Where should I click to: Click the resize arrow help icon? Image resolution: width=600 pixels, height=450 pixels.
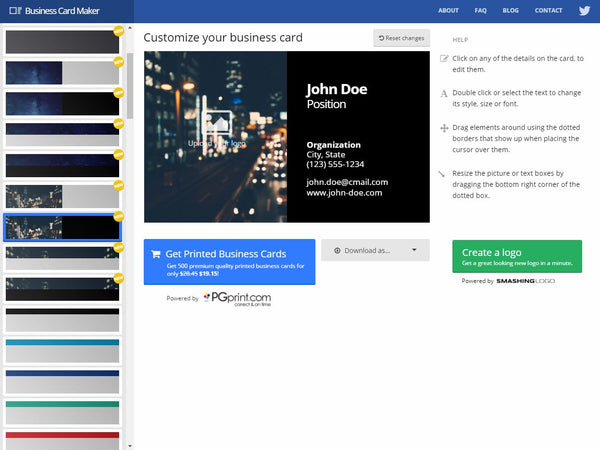coord(442,174)
